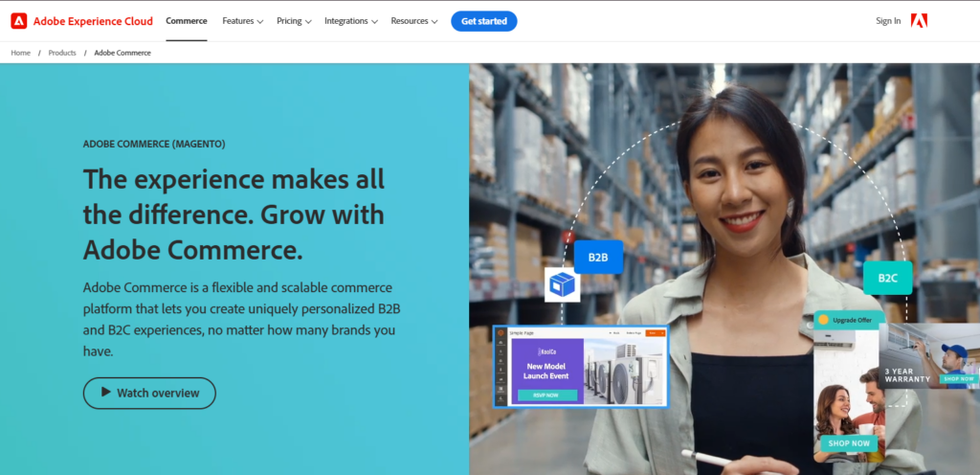Go to Home in the breadcrumb
The width and height of the screenshot is (980, 475).
[x=21, y=53]
